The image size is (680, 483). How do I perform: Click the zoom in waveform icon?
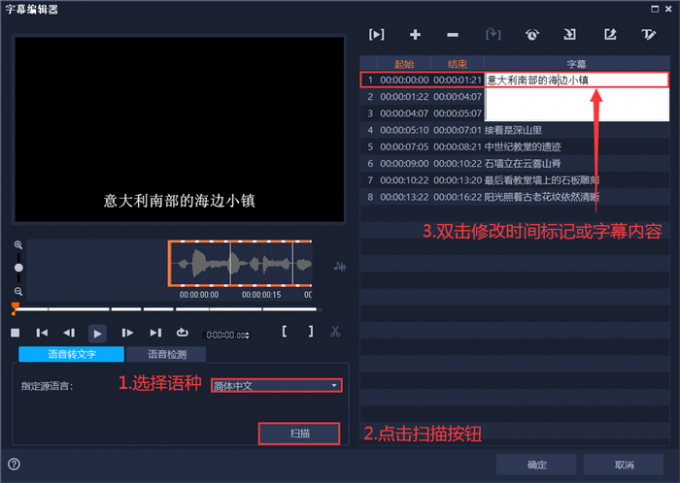click(x=18, y=245)
